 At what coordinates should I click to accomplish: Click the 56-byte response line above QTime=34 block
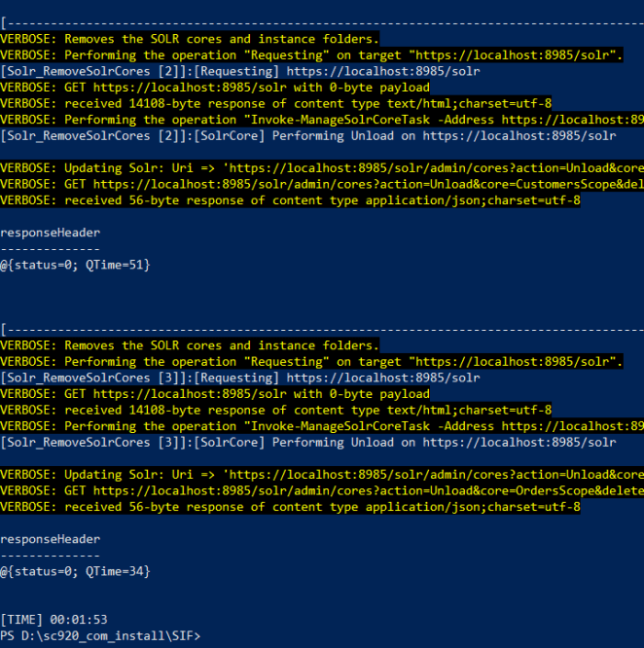290,507
